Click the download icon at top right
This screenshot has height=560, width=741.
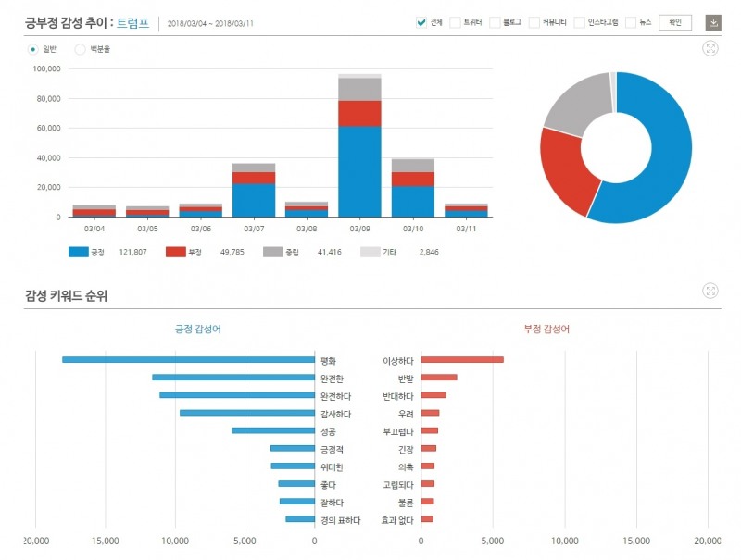[x=713, y=22]
